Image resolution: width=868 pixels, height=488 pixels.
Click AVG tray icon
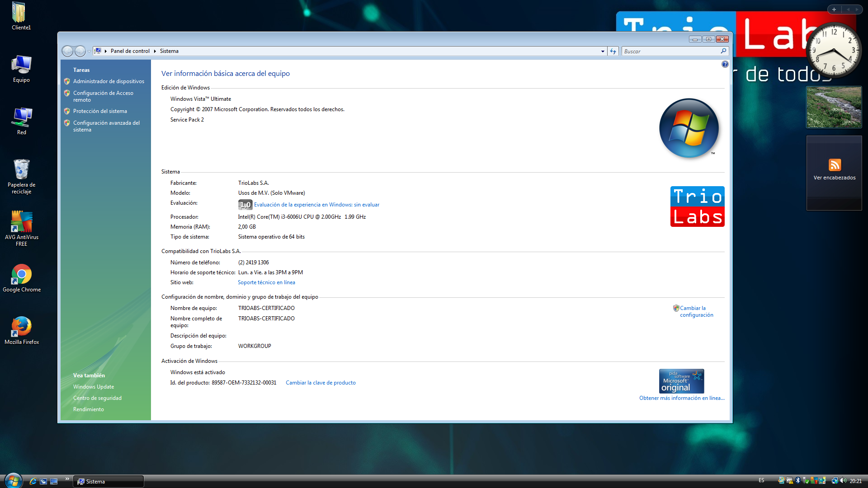pos(814,480)
